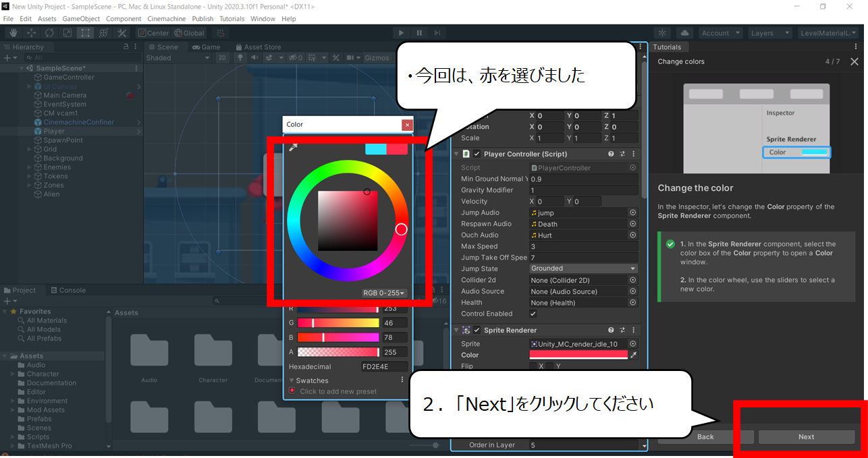Viewport: 868px width, 458px height.
Task: Open the Account dropdown
Action: click(720, 33)
